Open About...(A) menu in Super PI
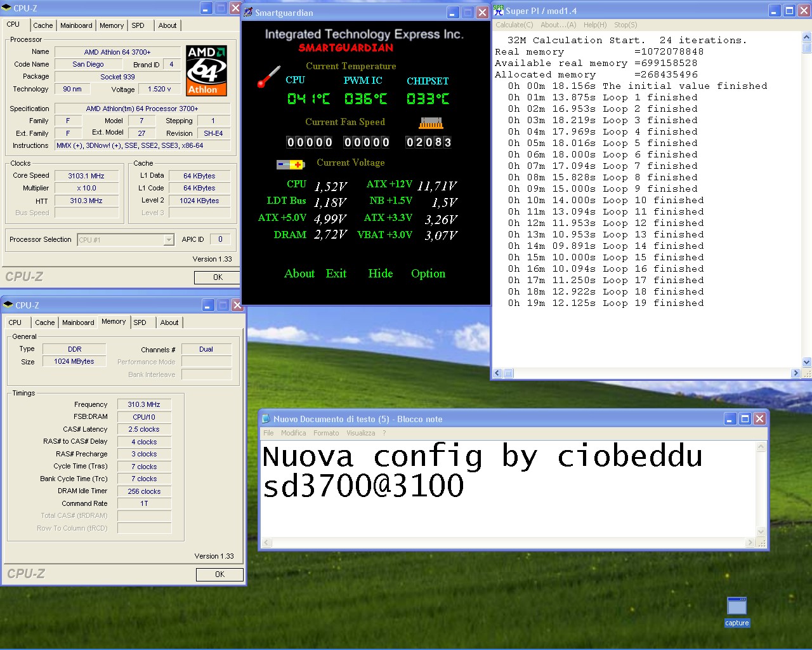Image resolution: width=812 pixels, height=650 pixels. (558, 25)
